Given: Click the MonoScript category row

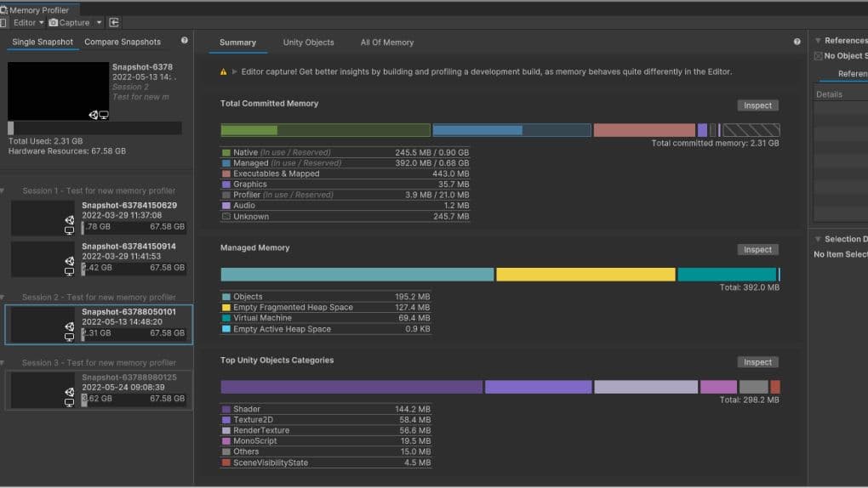Looking at the screenshot, I should tap(325, 441).
